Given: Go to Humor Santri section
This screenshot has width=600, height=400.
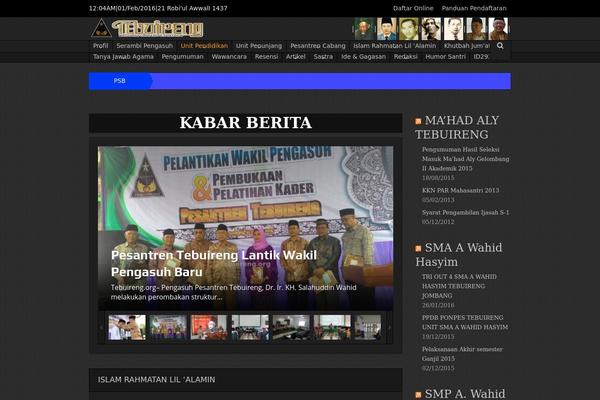Looking at the screenshot, I should [445, 57].
